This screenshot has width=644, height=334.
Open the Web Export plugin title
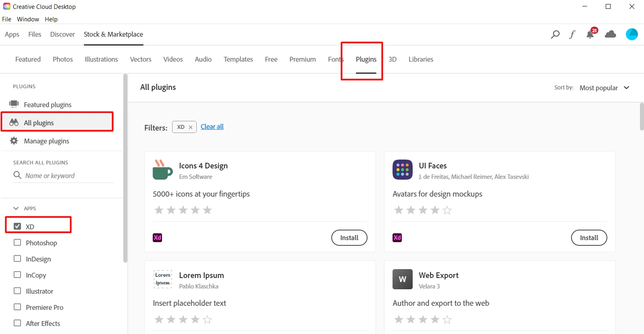pos(438,275)
